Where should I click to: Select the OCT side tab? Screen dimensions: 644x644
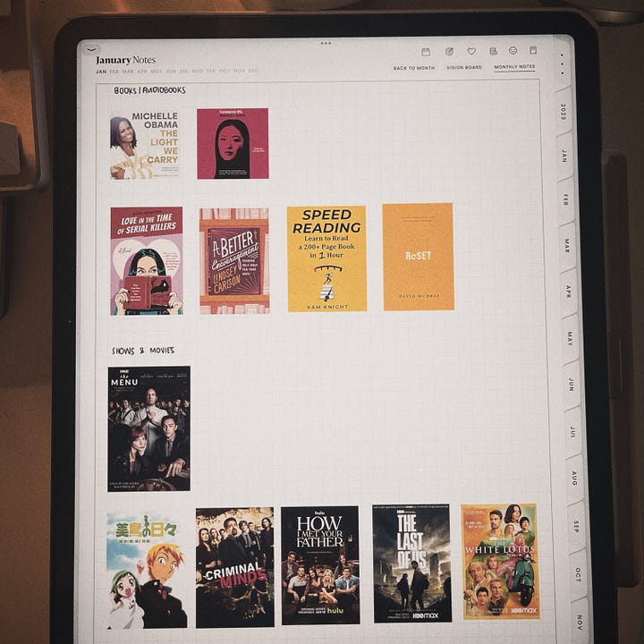tap(578, 573)
